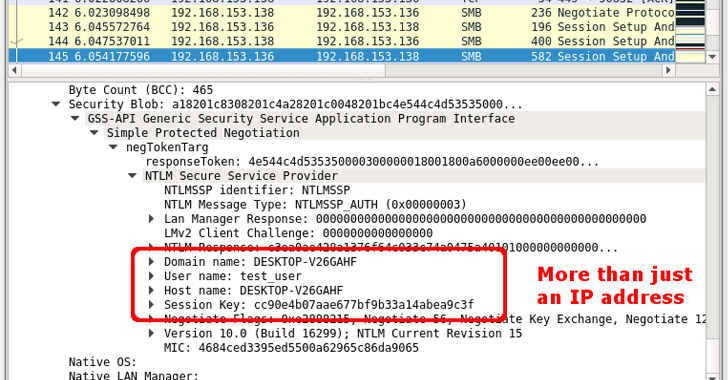This screenshot has height=380, width=728.
Task: Select the Byte Count (BCC) line
Action: point(141,90)
